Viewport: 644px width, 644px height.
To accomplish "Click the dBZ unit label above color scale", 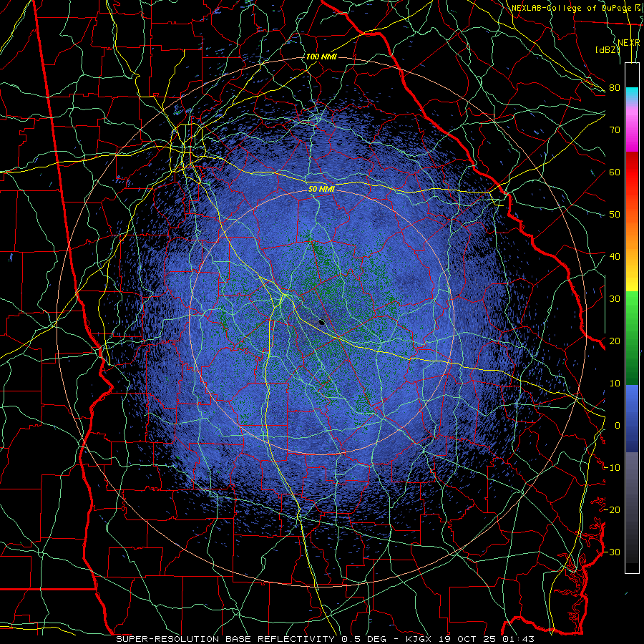I will click(x=608, y=50).
